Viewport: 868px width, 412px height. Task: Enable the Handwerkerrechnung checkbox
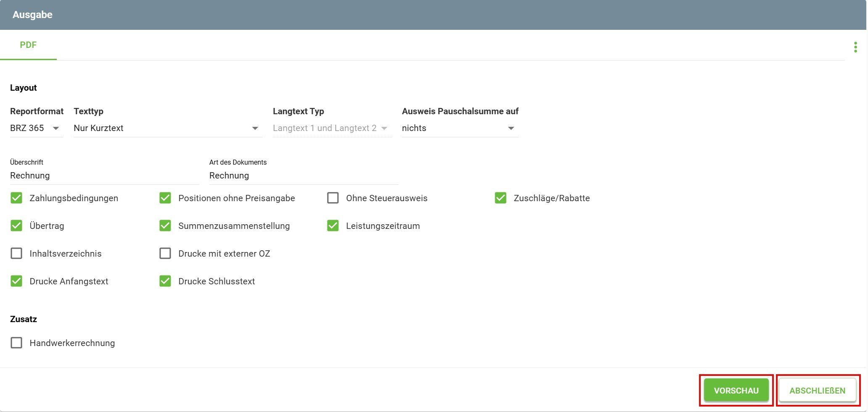(16, 343)
